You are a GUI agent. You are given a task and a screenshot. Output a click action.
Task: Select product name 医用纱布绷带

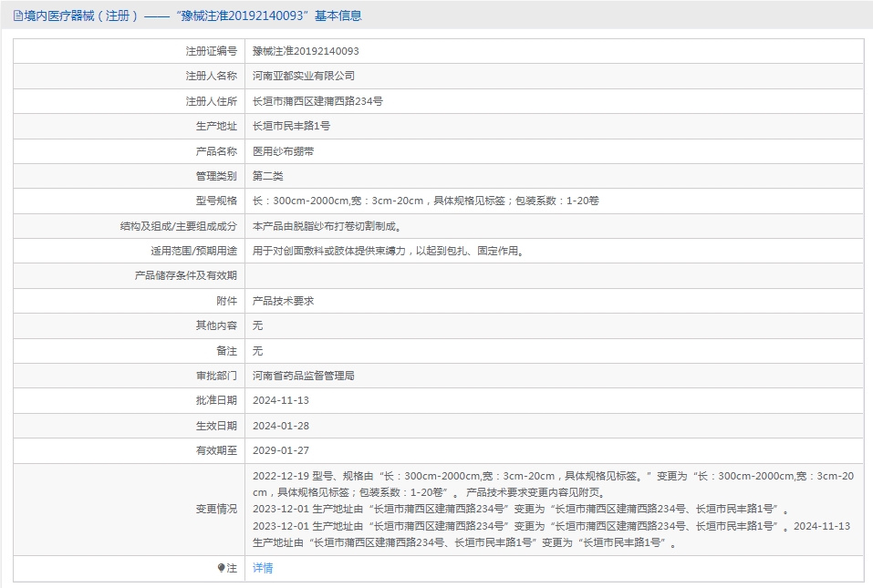click(283, 151)
